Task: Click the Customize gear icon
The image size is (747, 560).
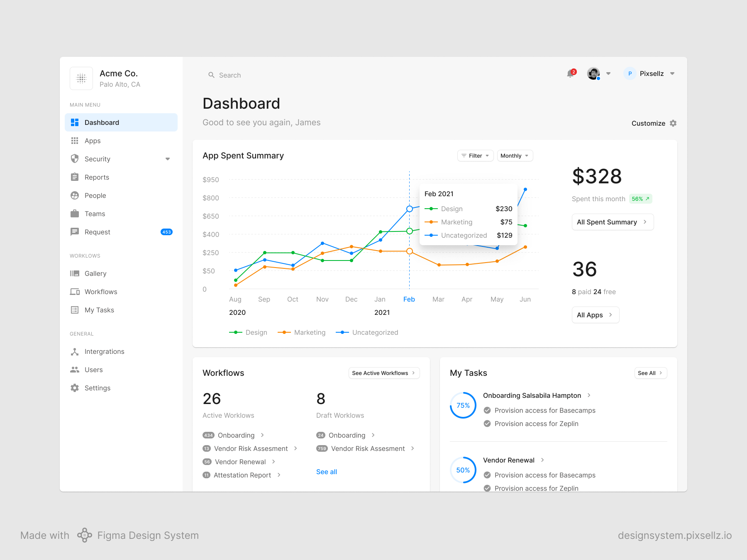Action: click(673, 123)
